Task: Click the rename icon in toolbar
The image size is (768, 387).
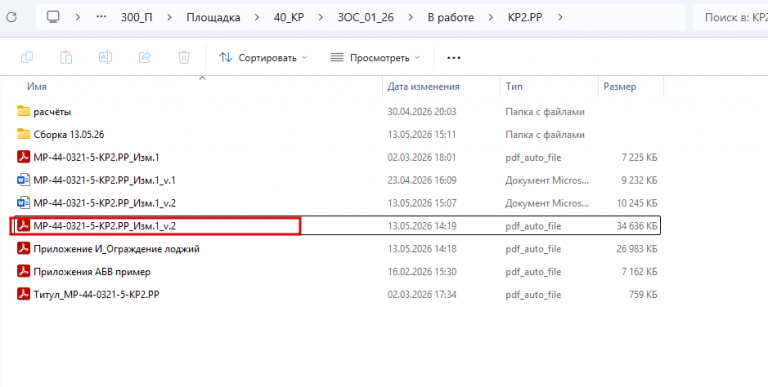Action: pyautogui.click(x=105, y=58)
